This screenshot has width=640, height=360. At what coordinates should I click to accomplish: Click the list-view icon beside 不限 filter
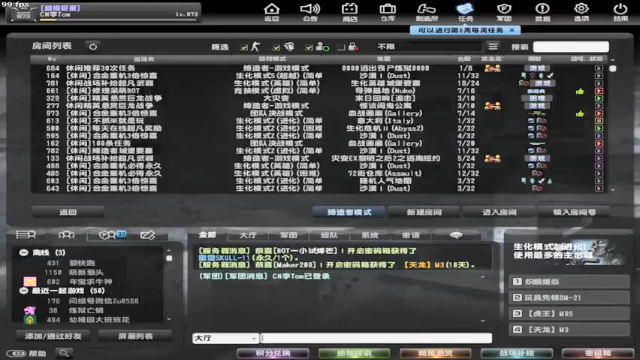click(x=493, y=47)
